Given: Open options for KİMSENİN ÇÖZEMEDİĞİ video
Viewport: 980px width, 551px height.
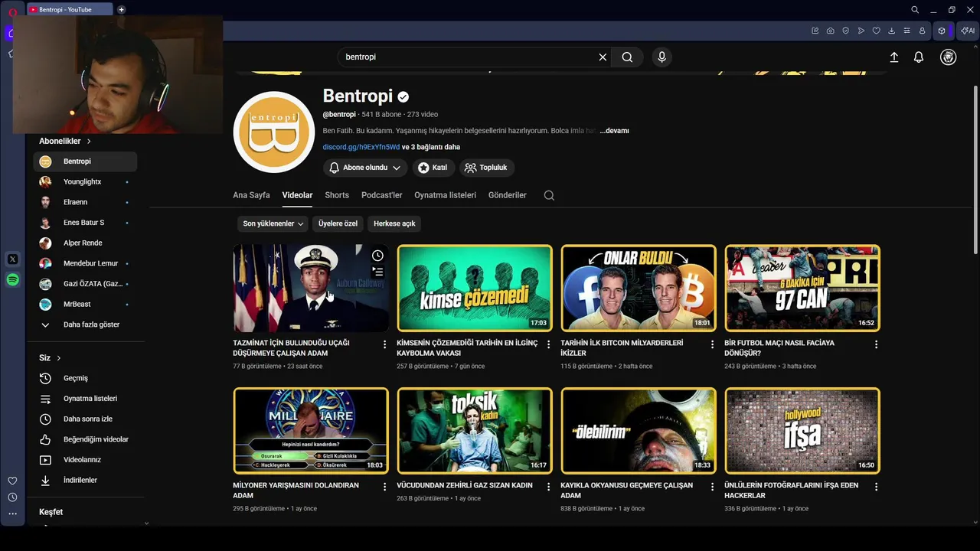Looking at the screenshot, I should [548, 344].
